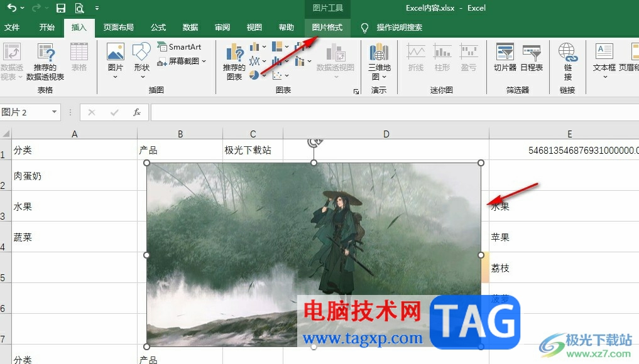Click the Select All corner triangle
Screen dimensions: 639x364
click(x=6, y=134)
